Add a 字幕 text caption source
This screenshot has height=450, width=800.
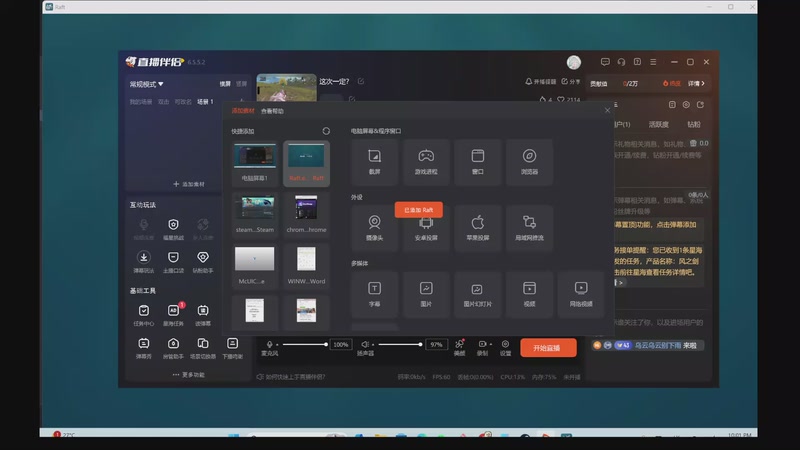[x=374, y=294]
